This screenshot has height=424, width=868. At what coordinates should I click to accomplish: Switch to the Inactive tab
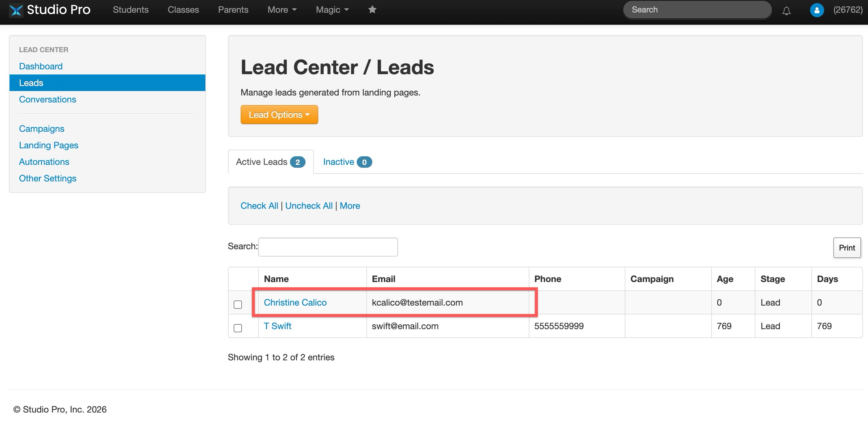coord(347,162)
